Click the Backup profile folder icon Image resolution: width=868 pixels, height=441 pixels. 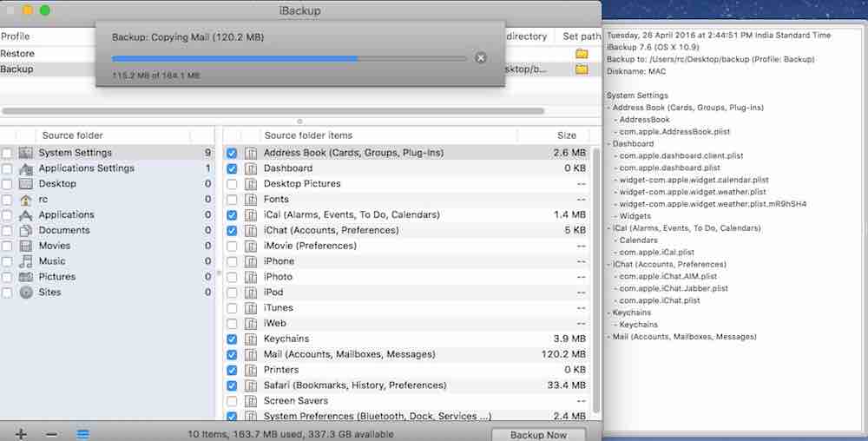(x=582, y=69)
